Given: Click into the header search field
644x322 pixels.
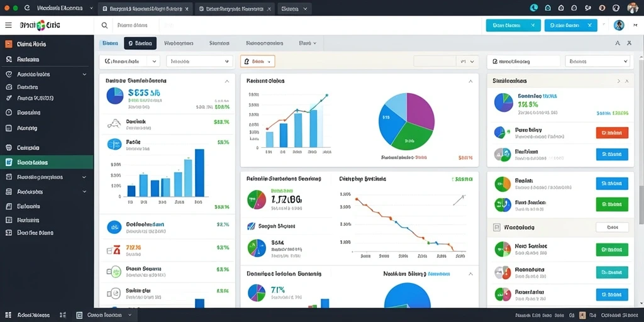Looking at the screenshot, I should (138, 25).
